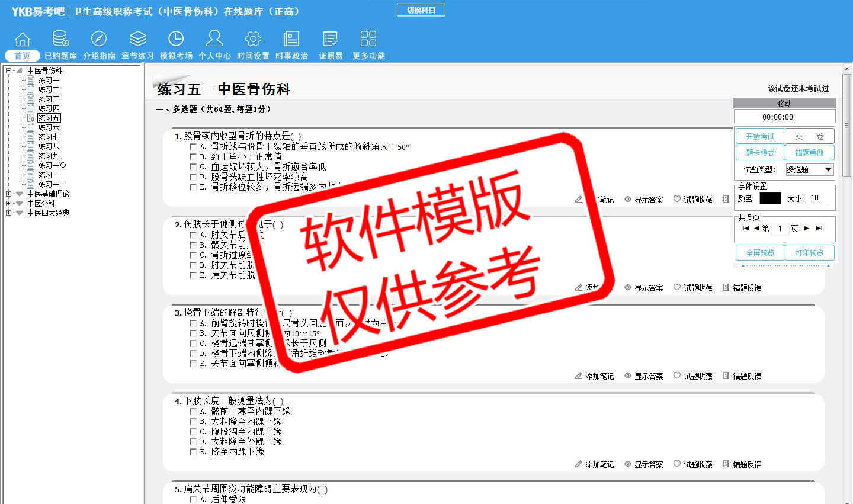Go to 个人中心 user icon
The image size is (853, 504).
pyautogui.click(x=214, y=39)
